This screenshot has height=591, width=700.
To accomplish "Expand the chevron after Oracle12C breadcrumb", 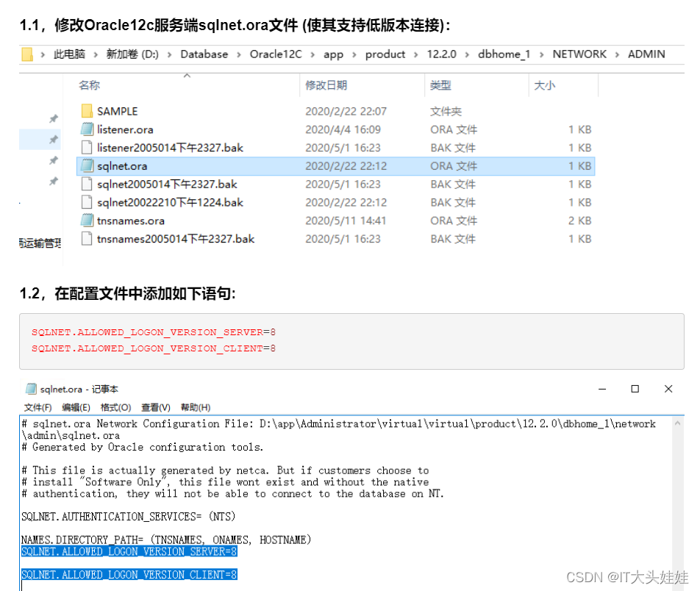I will point(312,55).
